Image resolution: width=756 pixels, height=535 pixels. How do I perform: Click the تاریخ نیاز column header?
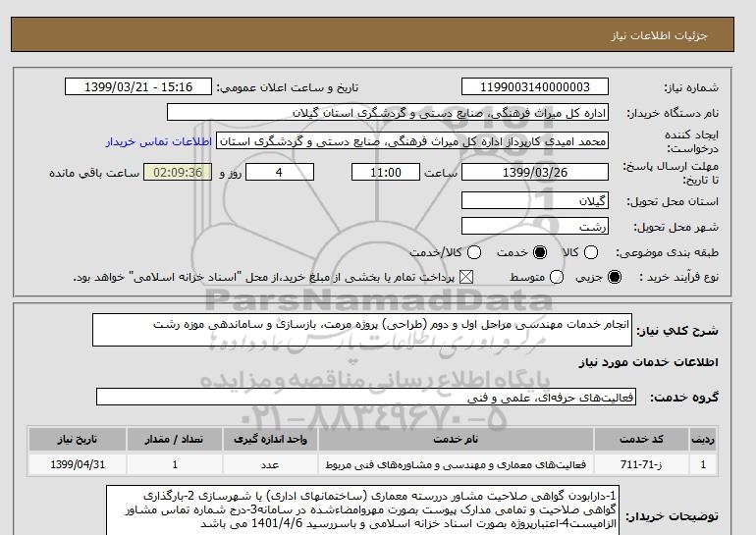(78, 439)
